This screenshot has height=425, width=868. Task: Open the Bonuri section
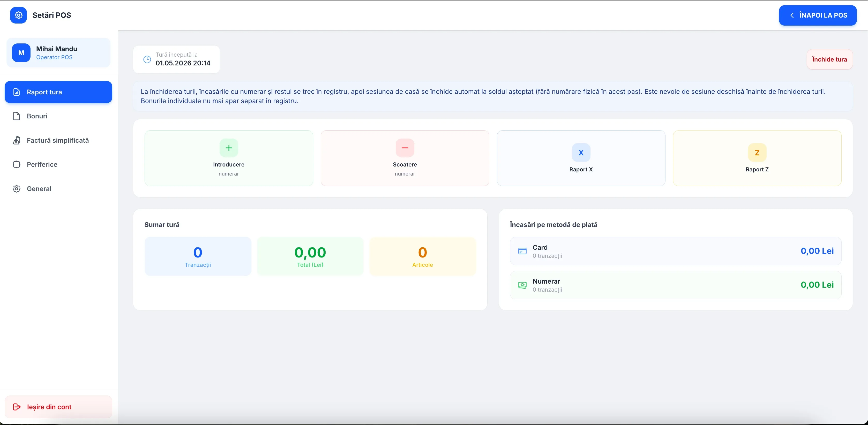[x=58, y=116]
